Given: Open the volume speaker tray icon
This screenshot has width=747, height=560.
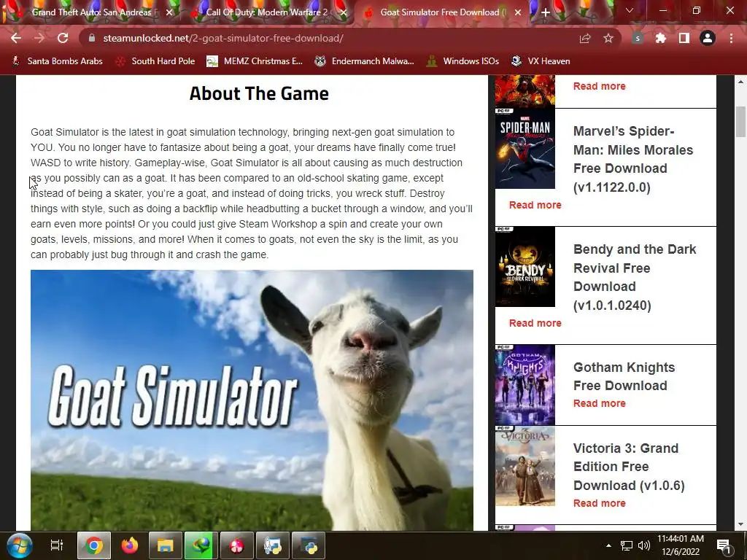Looking at the screenshot, I should (644, 545).
